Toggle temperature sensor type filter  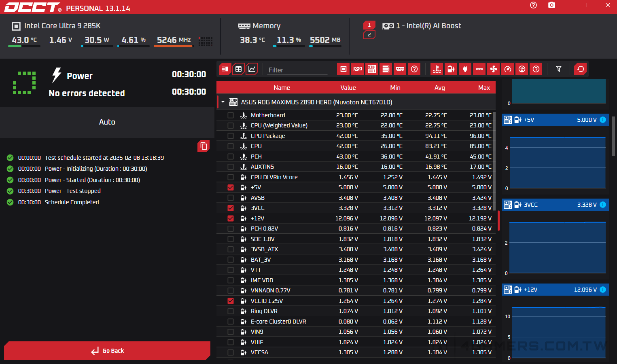point(437,69)
